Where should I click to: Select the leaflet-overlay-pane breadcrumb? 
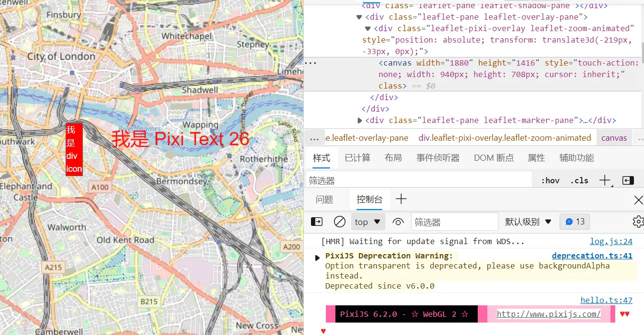367,138
